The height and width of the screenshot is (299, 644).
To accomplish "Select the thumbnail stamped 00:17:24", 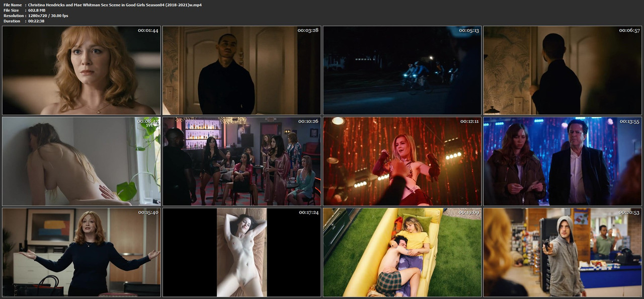I will [242, 253].
